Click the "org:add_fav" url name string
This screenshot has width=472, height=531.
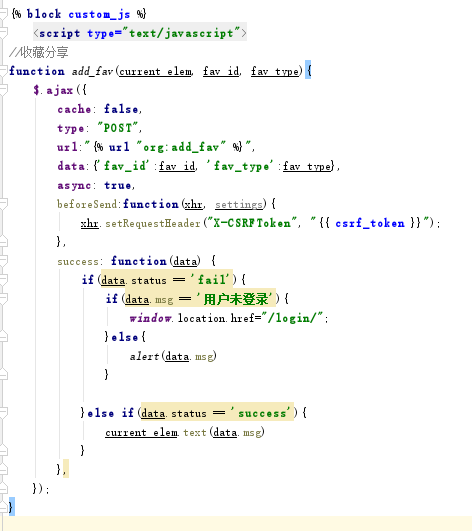click(x=180, y=147)
